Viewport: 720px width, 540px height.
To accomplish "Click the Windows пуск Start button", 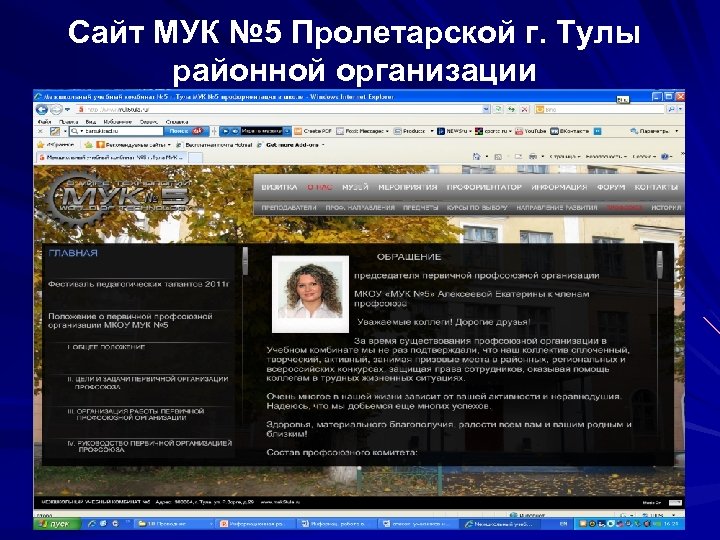I will [x=57, y=523].
